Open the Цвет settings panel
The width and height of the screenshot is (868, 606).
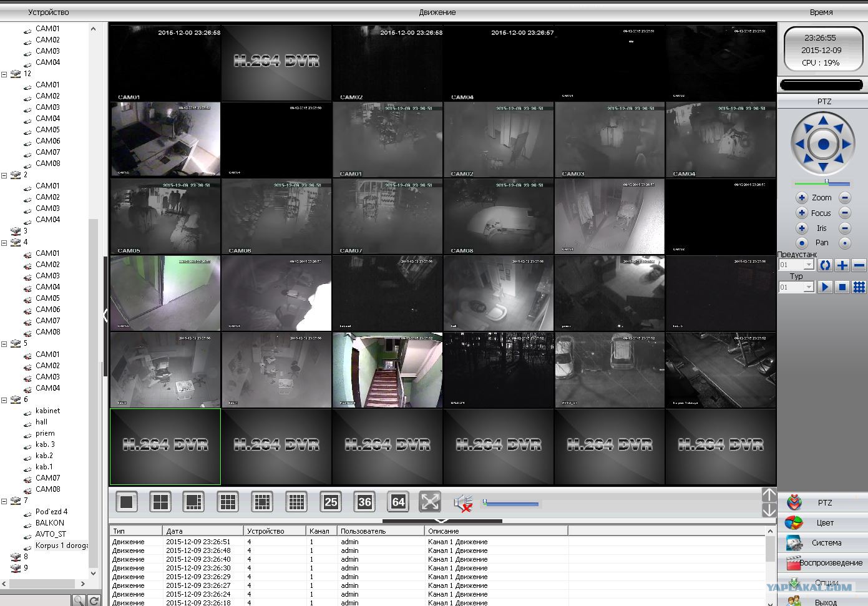pos(824,523)
